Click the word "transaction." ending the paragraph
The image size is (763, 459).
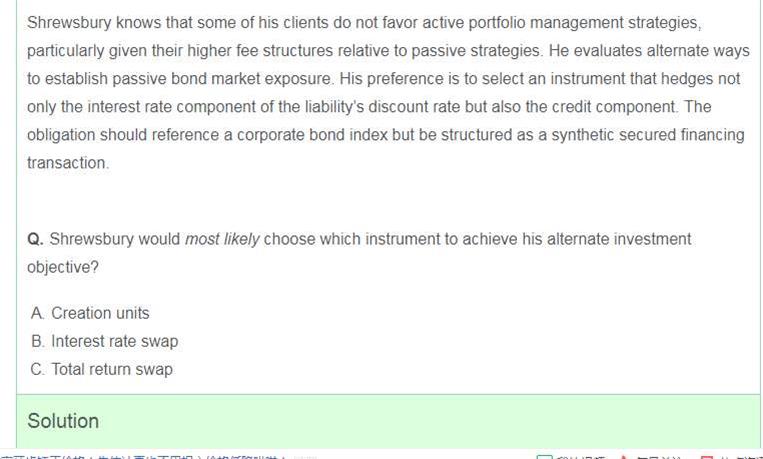[67, 163]
